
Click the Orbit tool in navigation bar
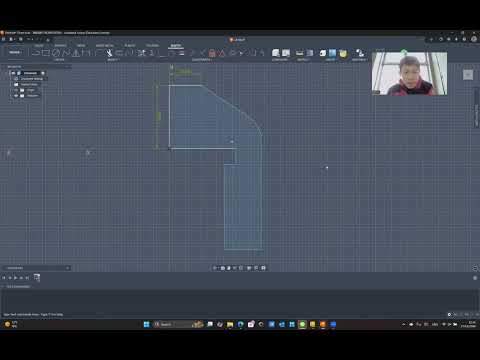pos(215,268)
